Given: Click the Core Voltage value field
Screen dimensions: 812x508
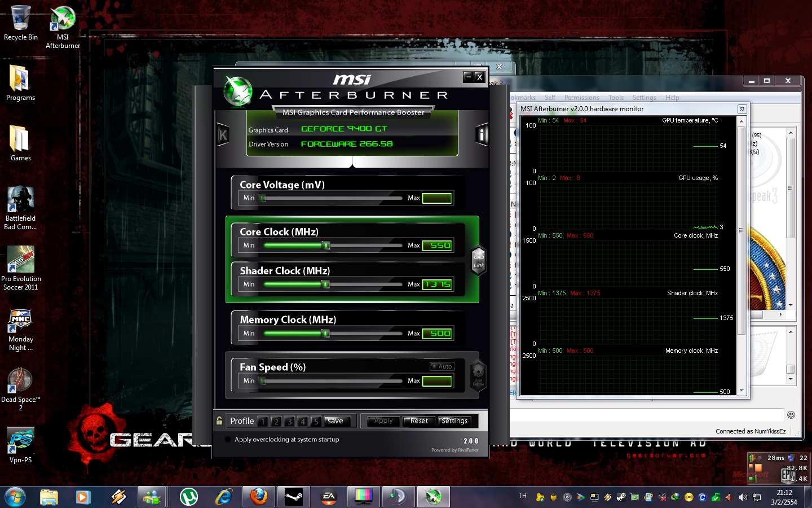Looking at the screenshot, I should 437,198.
